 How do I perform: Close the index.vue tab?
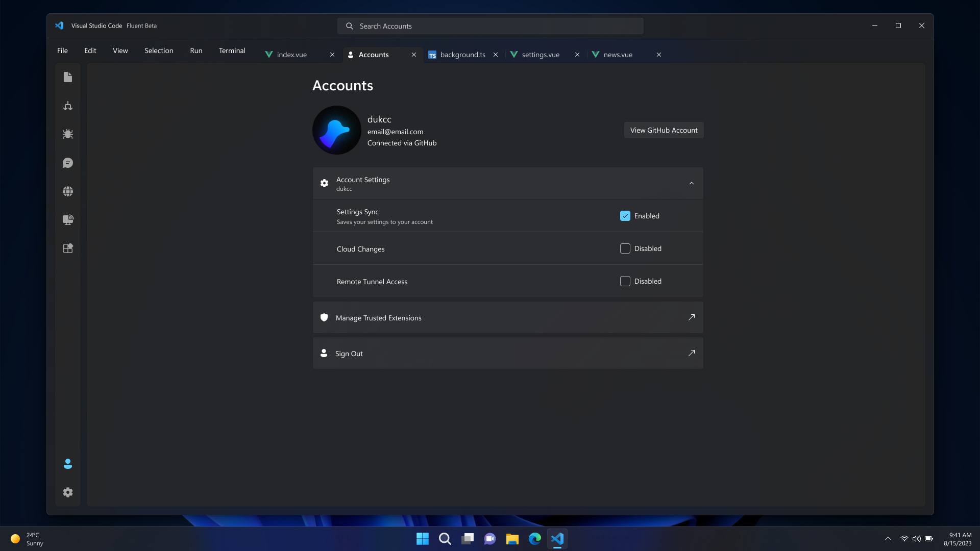point(332,55)
